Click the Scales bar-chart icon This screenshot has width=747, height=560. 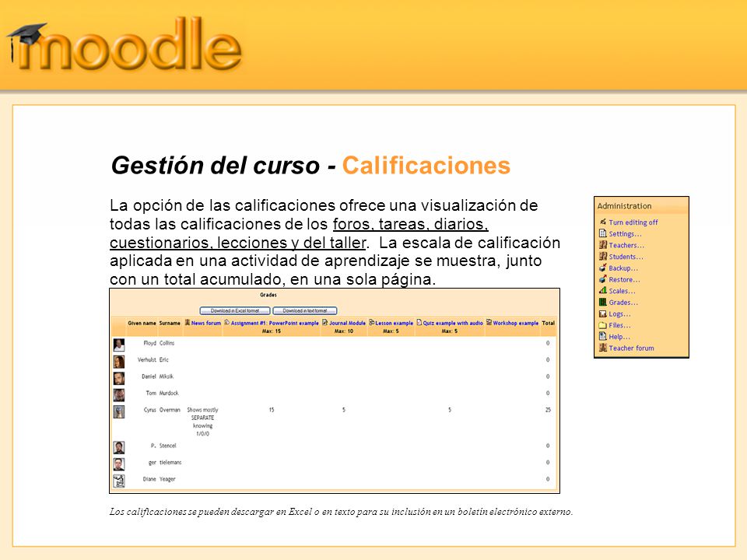pyautogui.click(x=602, y=290)
